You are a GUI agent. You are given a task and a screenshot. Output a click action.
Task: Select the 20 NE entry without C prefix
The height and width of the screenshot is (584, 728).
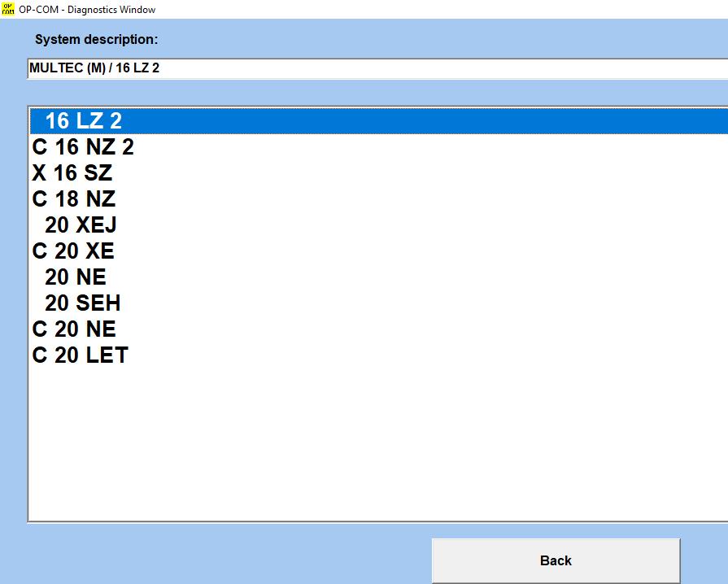[379, 277]
